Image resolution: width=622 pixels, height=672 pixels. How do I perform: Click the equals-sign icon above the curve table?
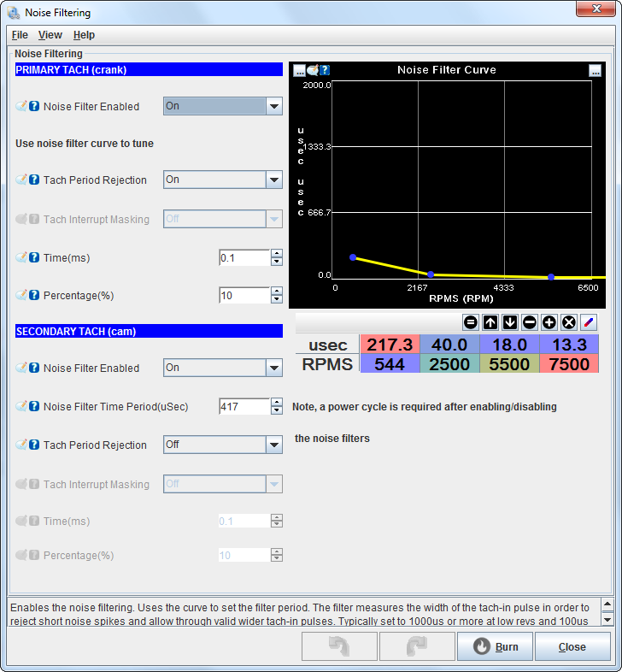coord(471,322)
